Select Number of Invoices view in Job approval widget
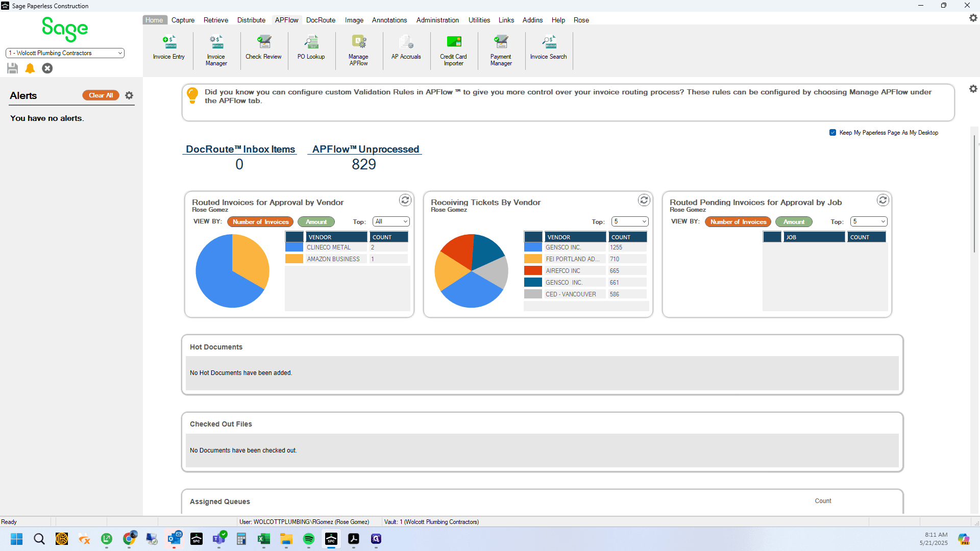Viewport: 980px width, 551px height. click(x=738, y=222)
